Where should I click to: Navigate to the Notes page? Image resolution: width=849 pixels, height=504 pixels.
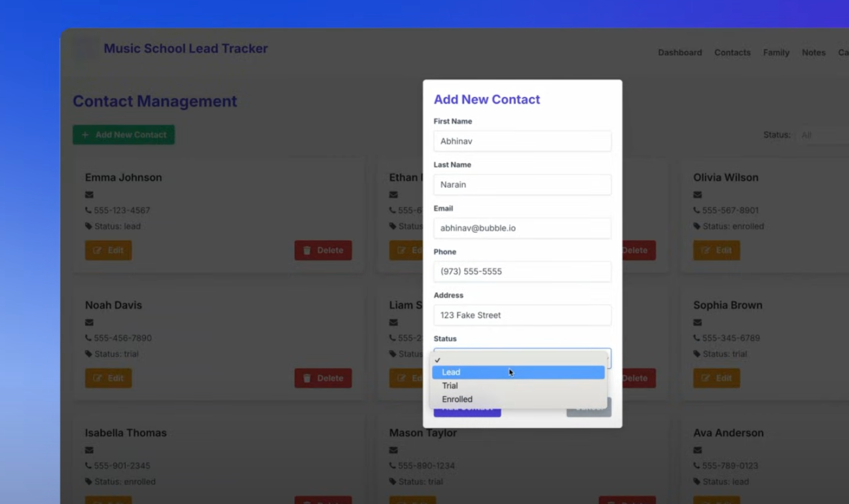pos(813,52)
